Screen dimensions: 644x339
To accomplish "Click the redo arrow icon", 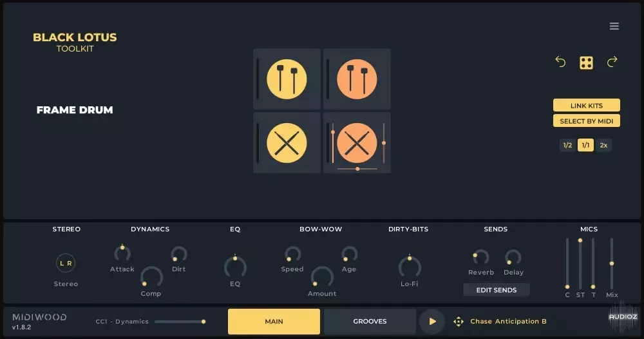I will tap(612, 62).
